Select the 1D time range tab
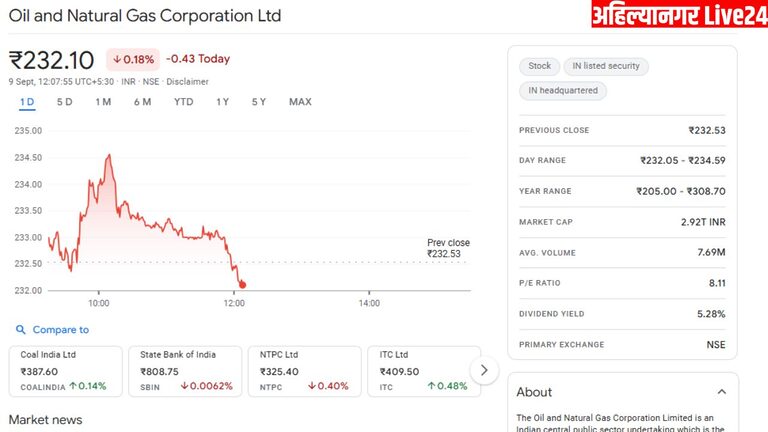This screenshot has height=432, width=768. pyautogui.click(x=27, y=102)
